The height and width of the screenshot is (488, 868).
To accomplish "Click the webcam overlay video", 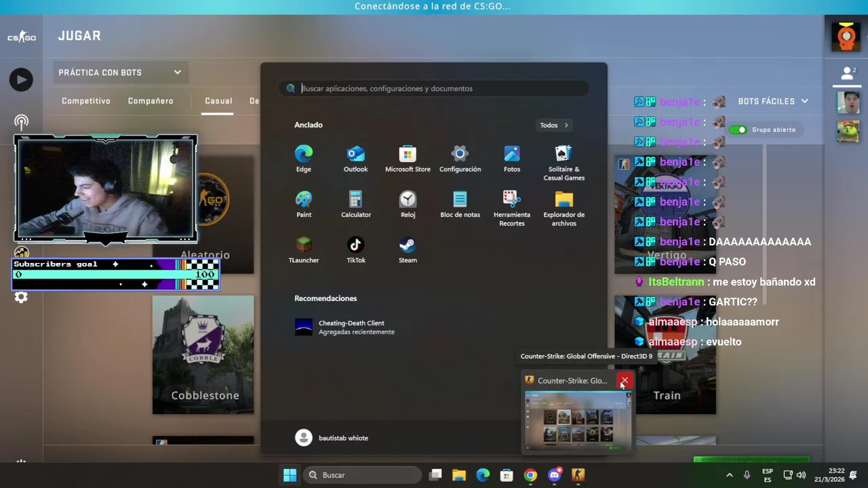I will [x=106, y=188].
